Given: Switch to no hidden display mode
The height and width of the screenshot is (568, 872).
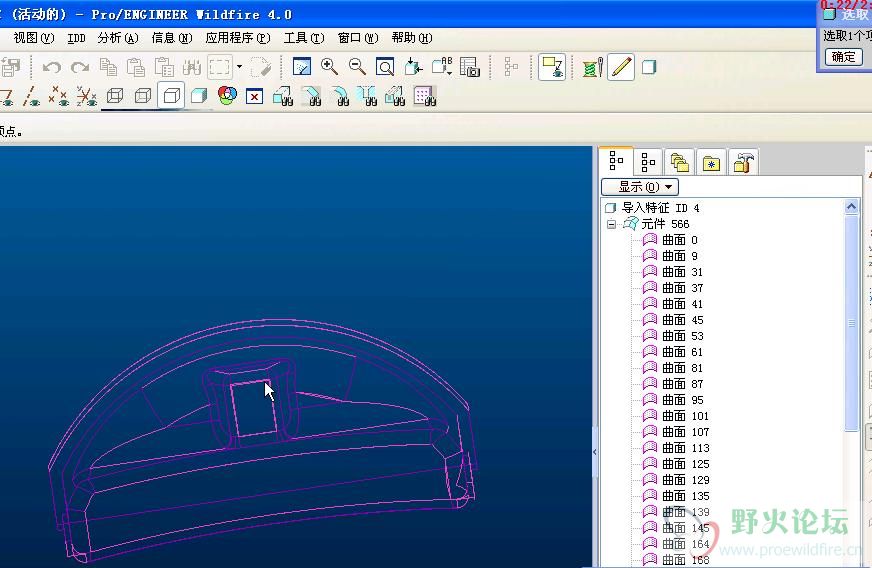Looking at the screenshot, I should pyautogui.click(x=171, y=96).
